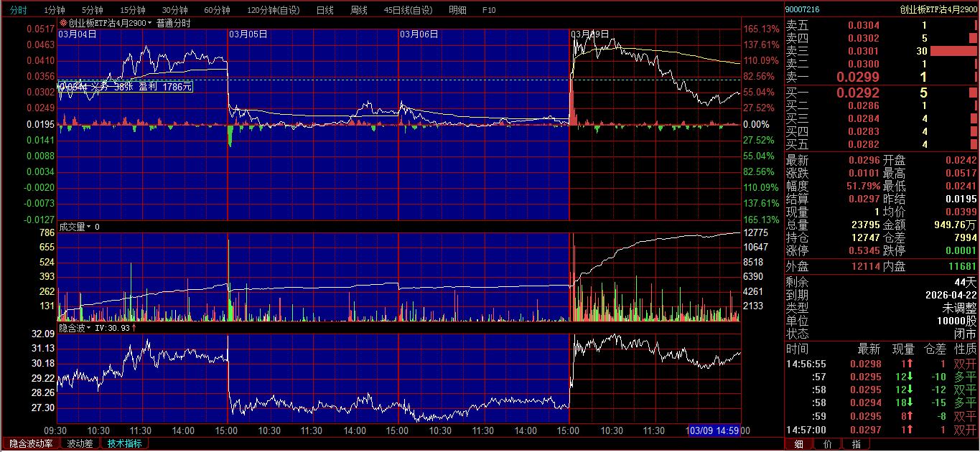
Task: Click the 持仓 open interest 12747
Action: pos(865,237)
